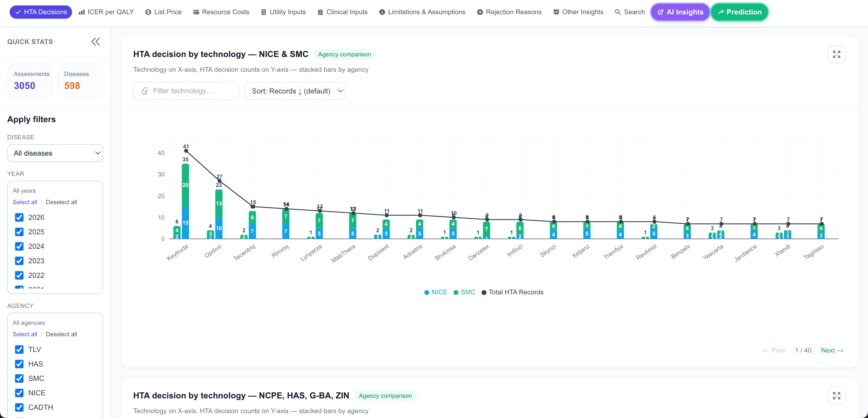Switch to the ICER per QALY tab

pyautogui.click(x=106, y=12)
